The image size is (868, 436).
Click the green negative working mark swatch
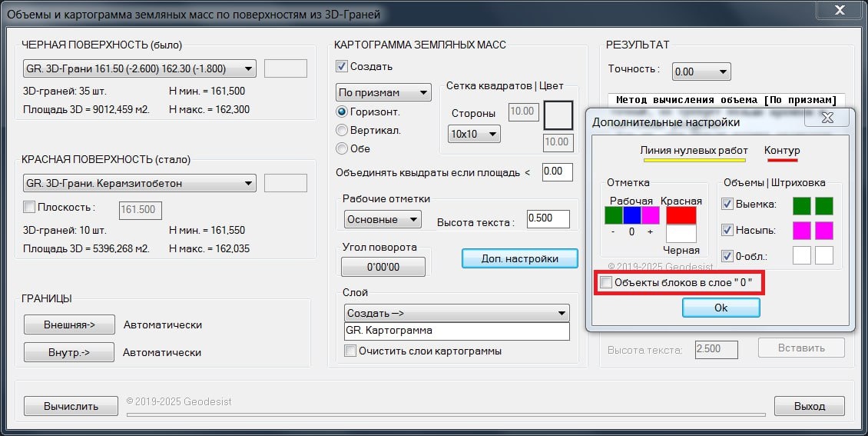pos(613,215)
